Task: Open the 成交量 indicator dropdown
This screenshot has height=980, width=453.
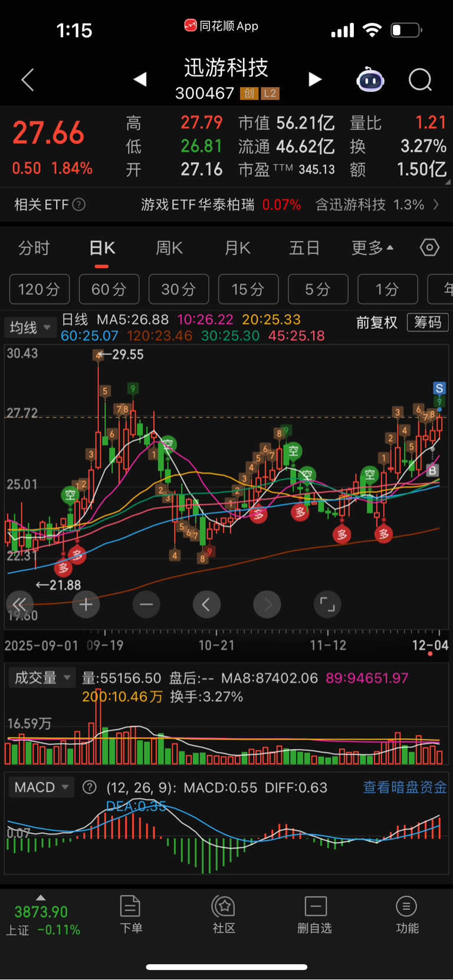Action: pyautogui.click(x=42, y=678)
